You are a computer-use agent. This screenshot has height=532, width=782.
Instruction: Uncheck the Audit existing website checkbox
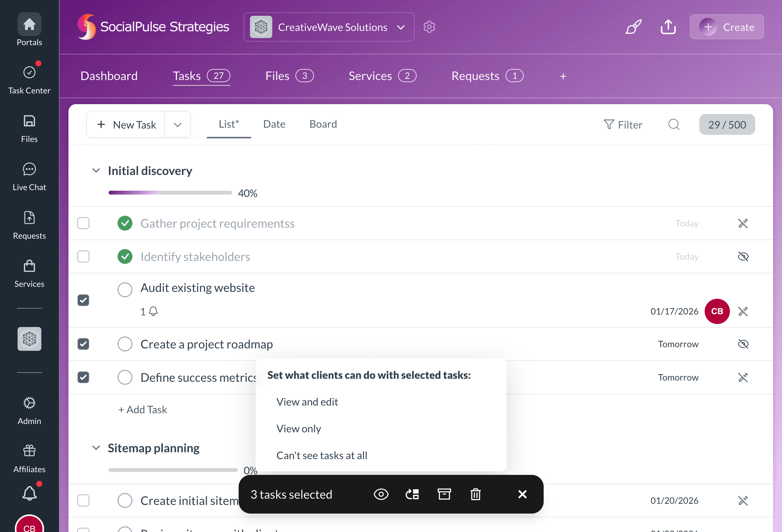(x=83, y=300)
